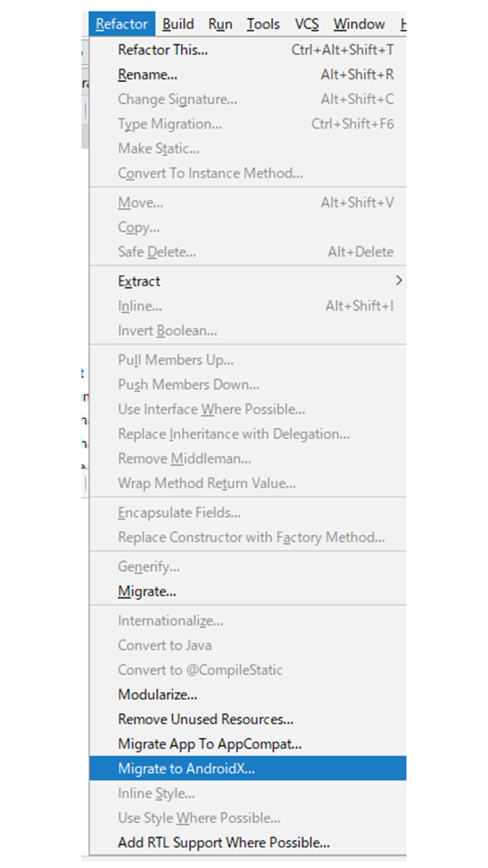Click the Extract menu item
Image resolution: width=488 pixels, height=868 pixels.
tap(248, 281)
